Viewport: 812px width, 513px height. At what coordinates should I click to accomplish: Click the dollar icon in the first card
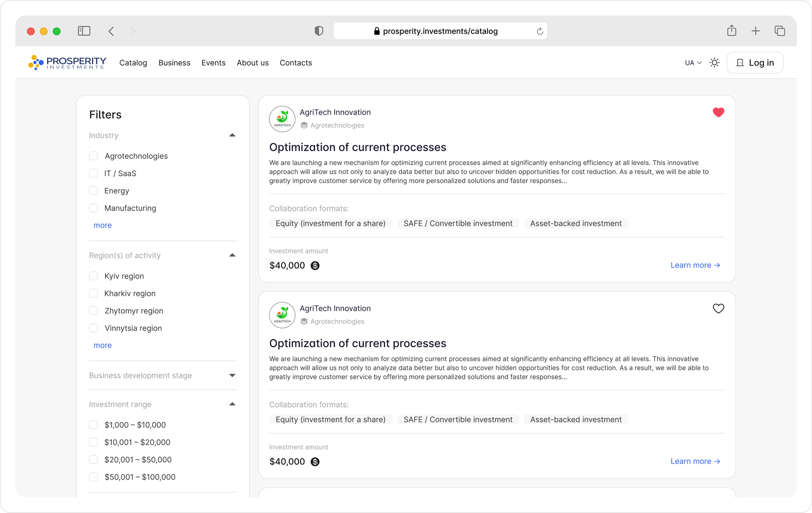click(315, 266)
